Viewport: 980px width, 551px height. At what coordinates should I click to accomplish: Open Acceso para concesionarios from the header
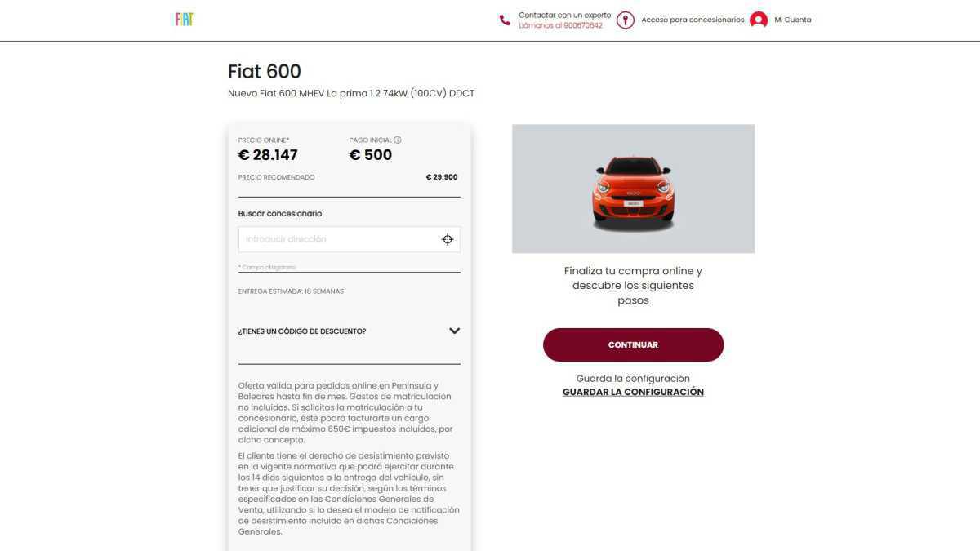pyautogui.click(x=693, y=20)
